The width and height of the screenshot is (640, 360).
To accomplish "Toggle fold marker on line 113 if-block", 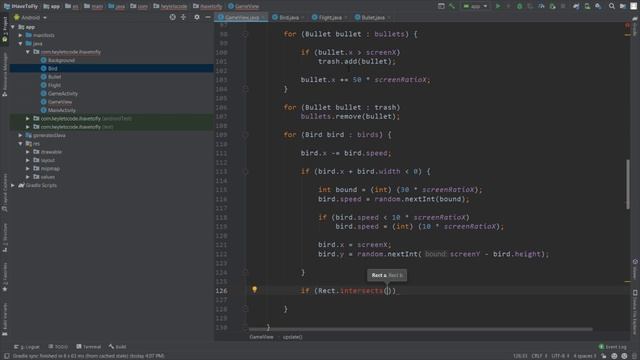I will 245,171.
